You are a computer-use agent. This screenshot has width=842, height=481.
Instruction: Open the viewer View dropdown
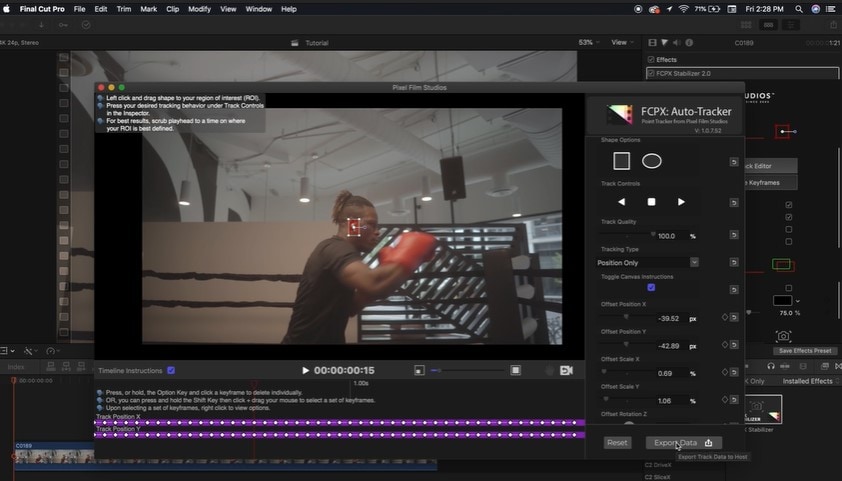[x=622, y=42]
